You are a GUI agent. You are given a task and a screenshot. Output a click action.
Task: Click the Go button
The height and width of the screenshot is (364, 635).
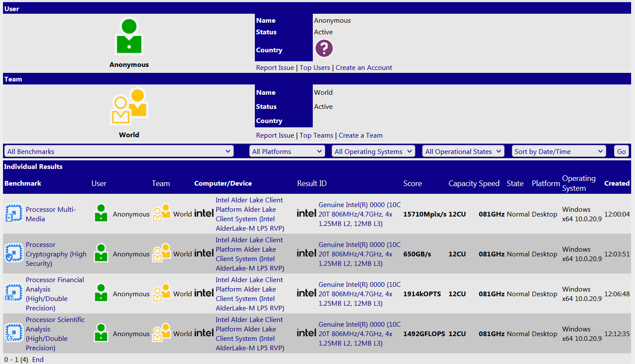621,151
